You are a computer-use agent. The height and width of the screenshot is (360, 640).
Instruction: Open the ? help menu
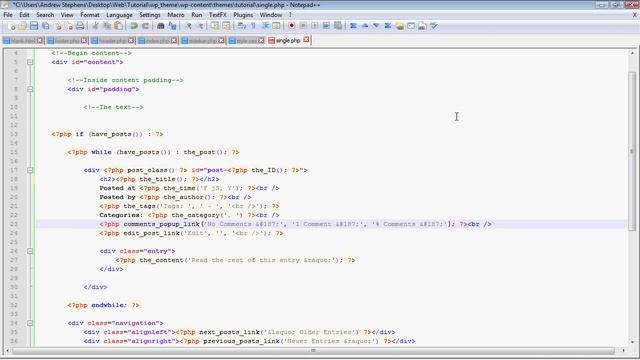(290, 15)
